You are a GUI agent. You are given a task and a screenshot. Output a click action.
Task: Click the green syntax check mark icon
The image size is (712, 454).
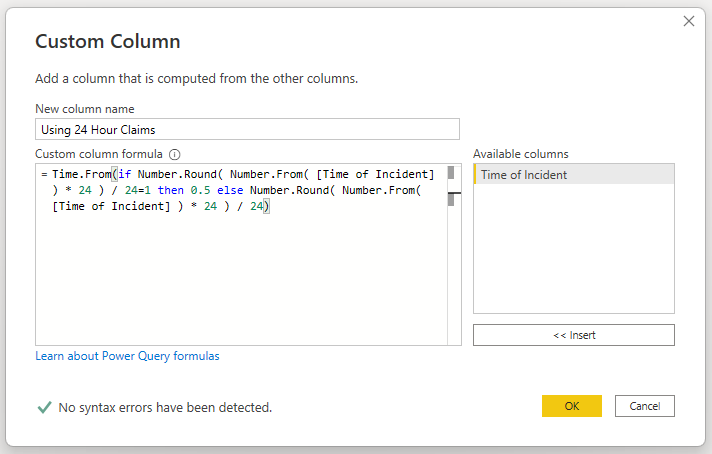click(44, 407)
